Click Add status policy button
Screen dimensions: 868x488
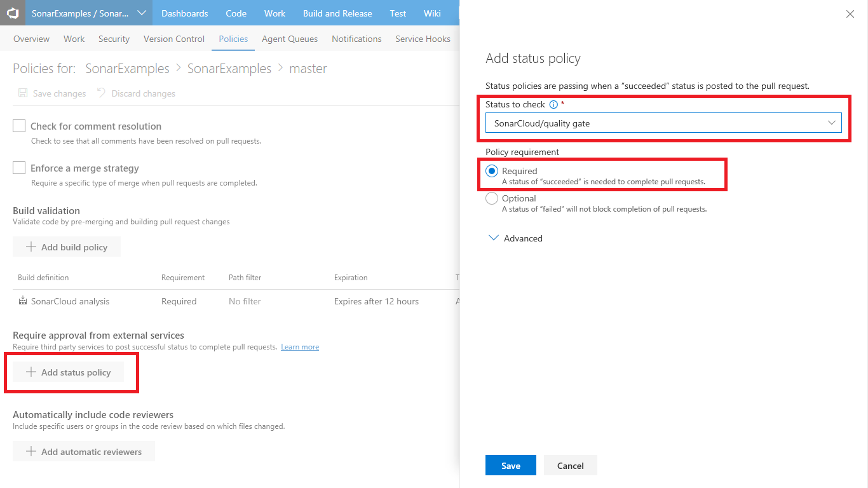coord(68,372)
